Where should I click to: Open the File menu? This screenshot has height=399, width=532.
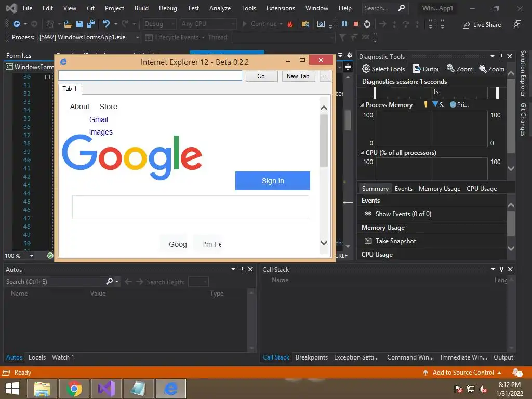click(28, 8)
